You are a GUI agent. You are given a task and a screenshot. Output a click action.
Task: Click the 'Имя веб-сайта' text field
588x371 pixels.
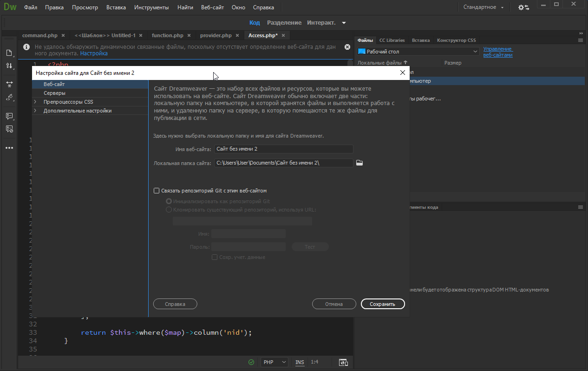tap(283, 149)
